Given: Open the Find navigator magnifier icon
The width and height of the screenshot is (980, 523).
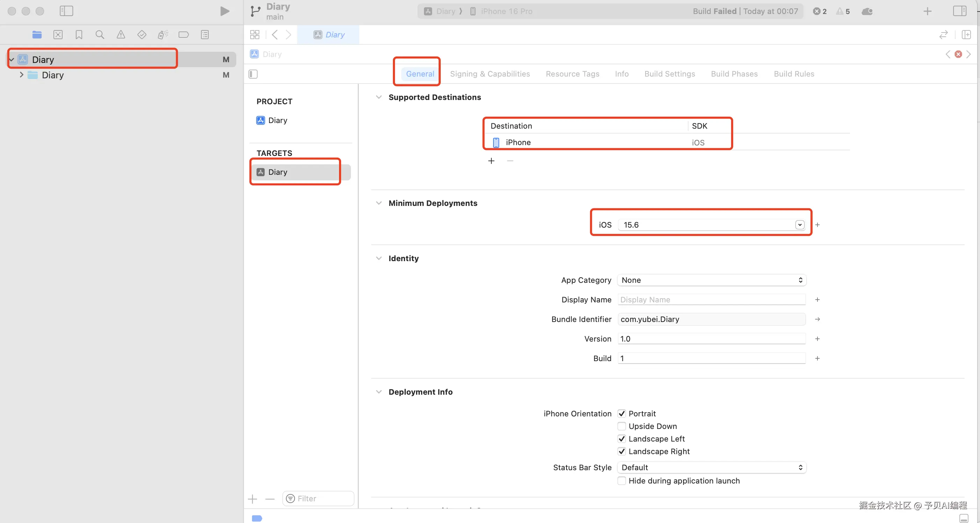Looking at the screenshot, I should coord(100,35).
